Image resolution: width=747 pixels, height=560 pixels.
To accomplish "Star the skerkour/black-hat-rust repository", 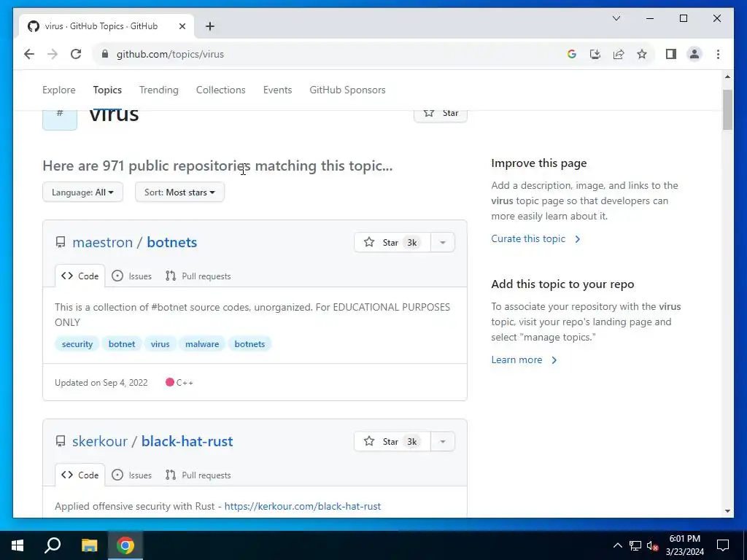I will [x=392, y=441].
